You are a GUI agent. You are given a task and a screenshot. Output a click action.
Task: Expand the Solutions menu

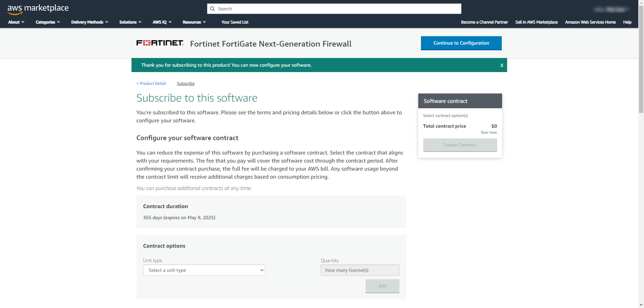pyautogui.click(x=130, y=22)
